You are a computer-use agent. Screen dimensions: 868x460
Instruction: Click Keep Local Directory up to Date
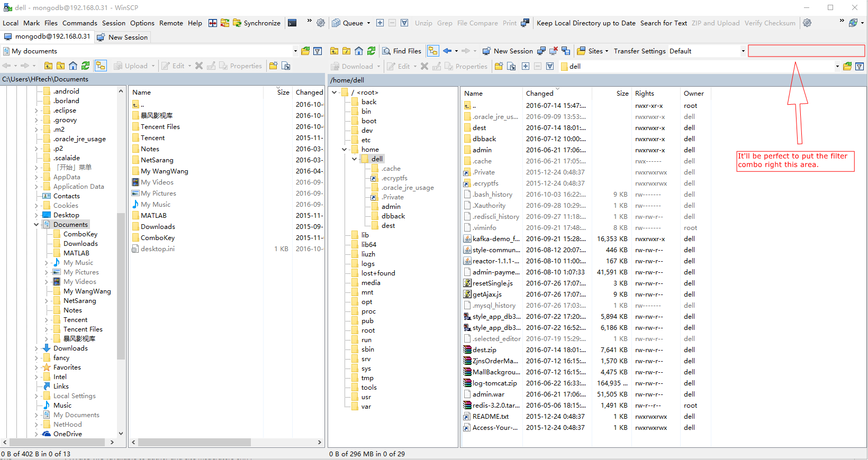click(x=585, y=23)
